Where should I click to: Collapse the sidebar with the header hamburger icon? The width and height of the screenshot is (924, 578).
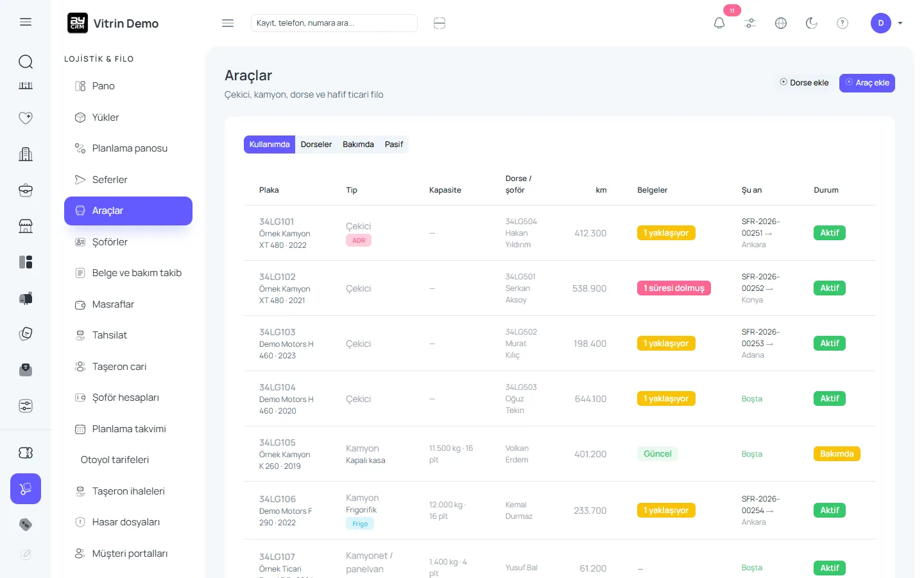point(228,23)
